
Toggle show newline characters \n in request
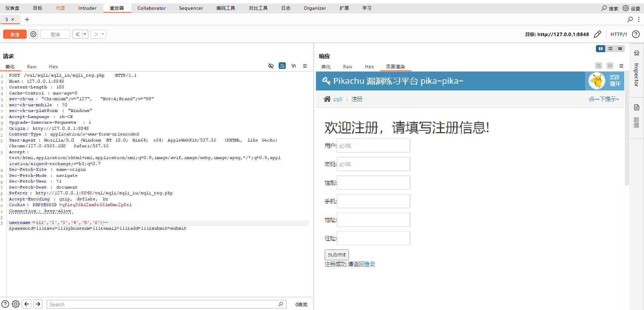(x=294, y=66)
